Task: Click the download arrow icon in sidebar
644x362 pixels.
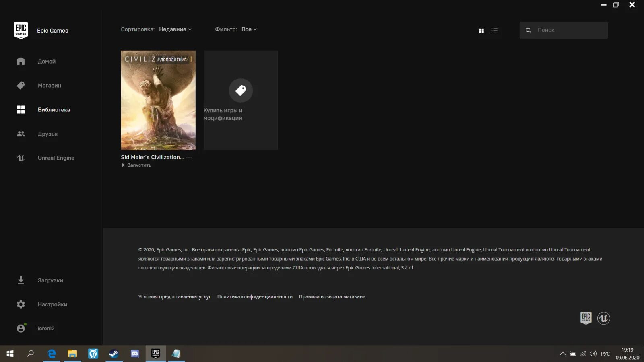Action: click(21, 280)
